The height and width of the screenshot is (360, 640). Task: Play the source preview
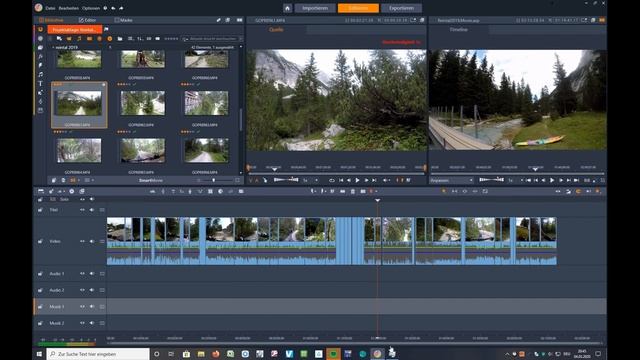[x=358, y=180]
